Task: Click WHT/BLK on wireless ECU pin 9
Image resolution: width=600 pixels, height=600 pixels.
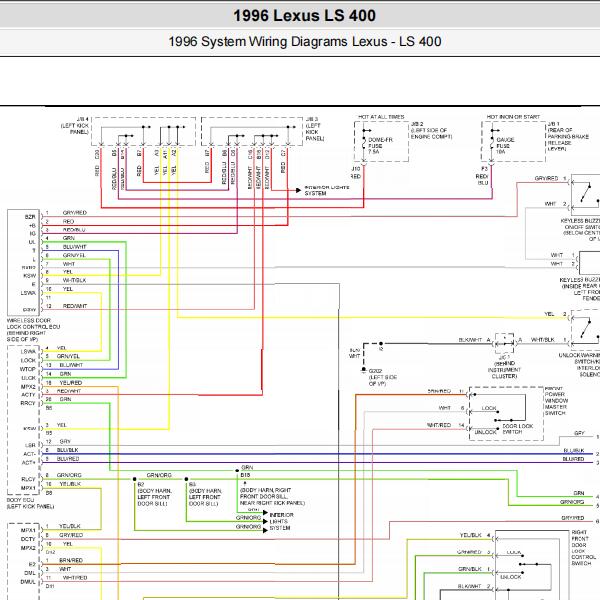Action: (x=75, y=280)
